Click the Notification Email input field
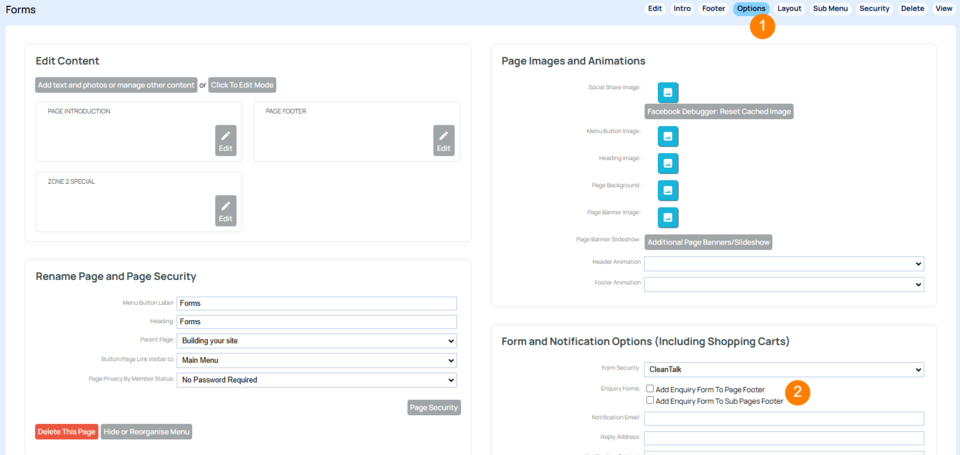 point(783,419)
